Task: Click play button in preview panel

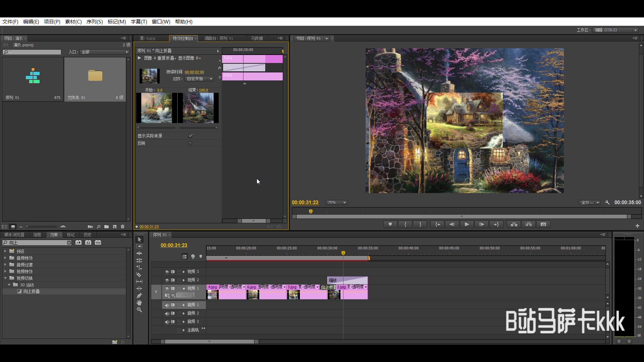Action: click(x=466, y=224)
